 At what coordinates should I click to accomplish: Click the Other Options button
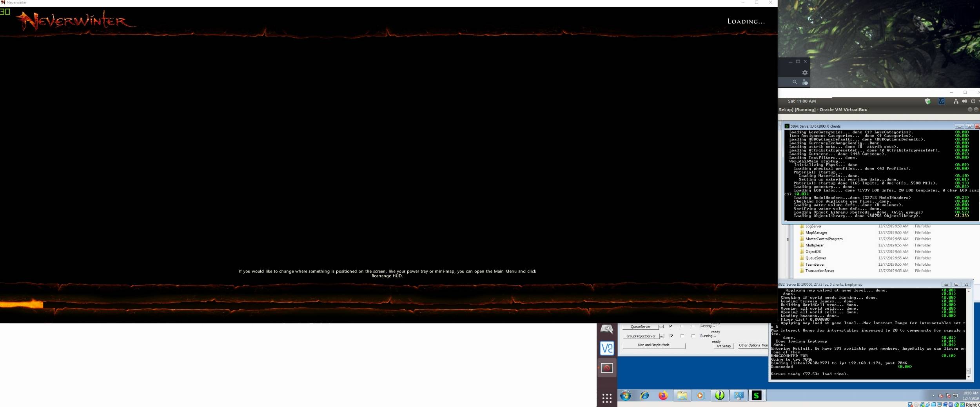click(749, 345)
